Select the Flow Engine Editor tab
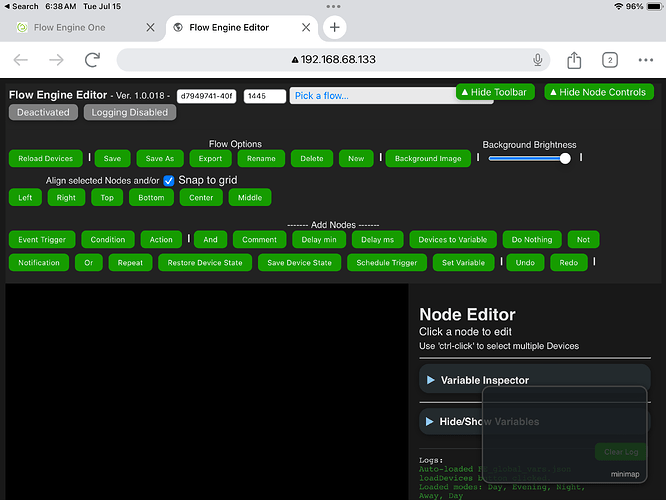The height and width of the screenshot is (500, 666). coord(229,28)
